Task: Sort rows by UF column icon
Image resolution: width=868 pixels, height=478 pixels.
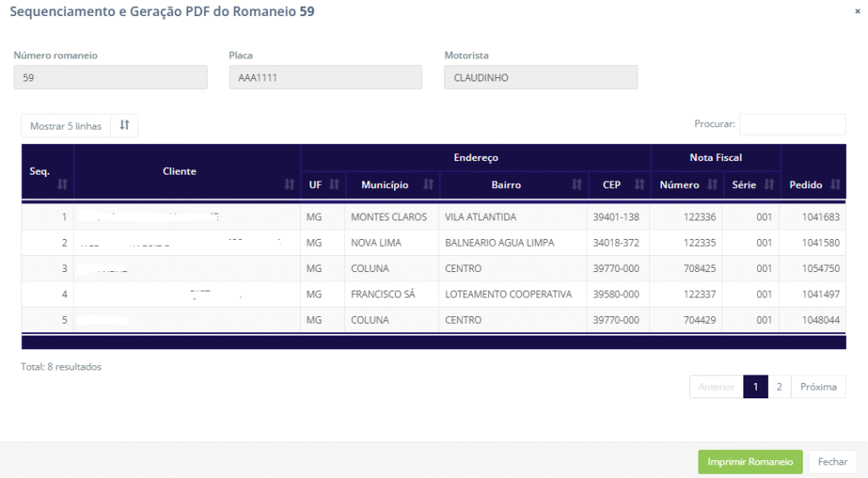Action: [x=333, y=185]
